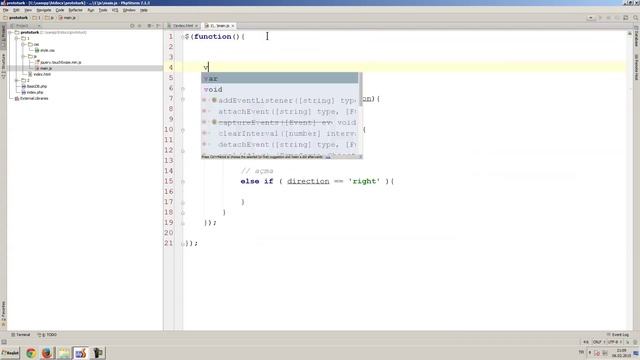The image size is (640, 360).
Task: Open Firefox from the taskbar
Action: point(47,353)
